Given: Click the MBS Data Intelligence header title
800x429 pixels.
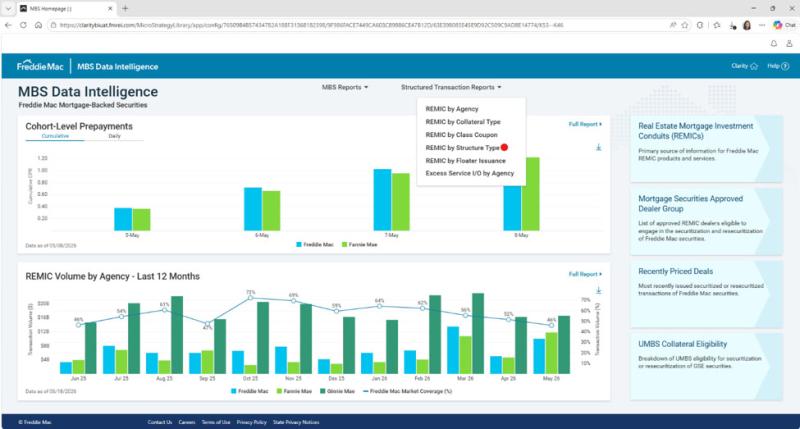Looking at the screenshot, I should tap(117, 66).
